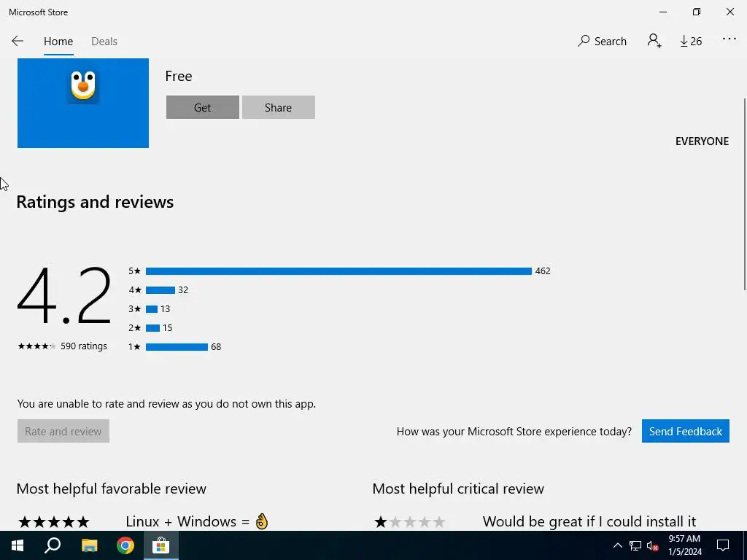Viewport: 747px width, 560px height.
Task: Click the five-star favorable review stars
Action: tap(54, 522)
